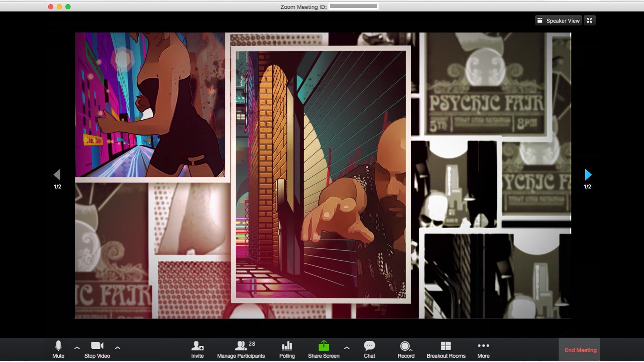Go to previous gallery page arrow
This screenshot has height=362, width=644.
pos(57,175)
